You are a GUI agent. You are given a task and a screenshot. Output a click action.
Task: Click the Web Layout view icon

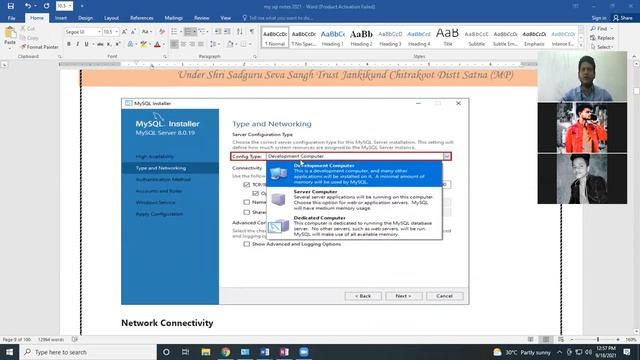(561, 339)
